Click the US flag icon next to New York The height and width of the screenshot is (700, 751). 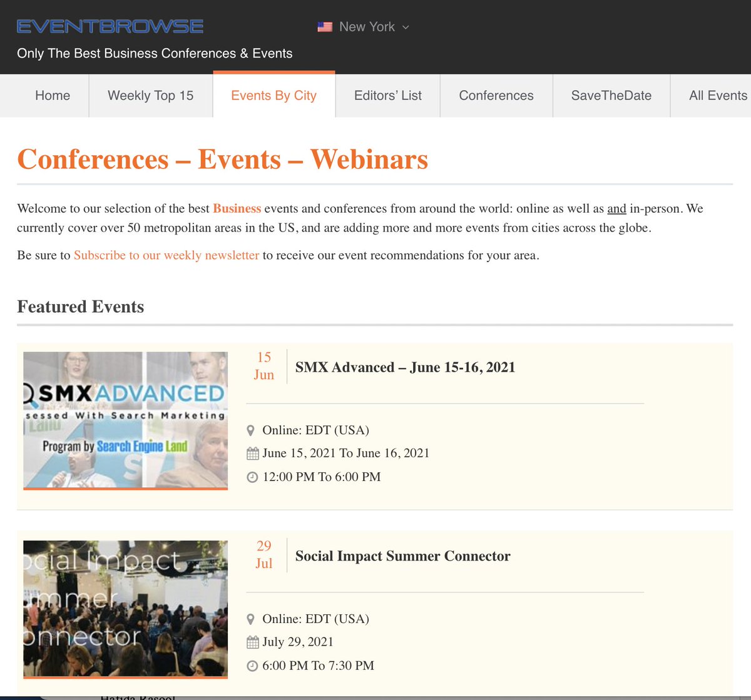pyautogui.click(x=325, y=26)
